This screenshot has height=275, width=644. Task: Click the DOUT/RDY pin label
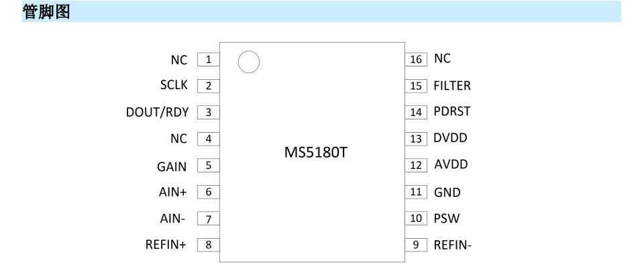point(157,113)
